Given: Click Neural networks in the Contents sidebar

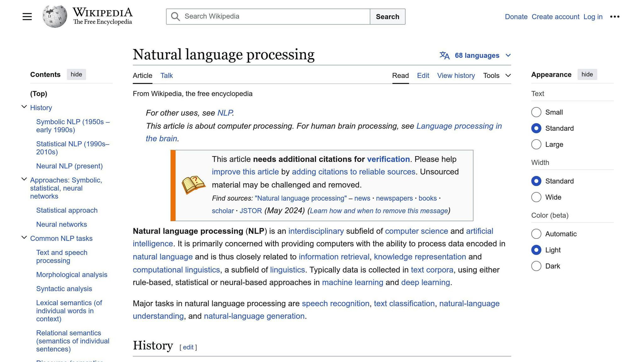Looking at the screenshot, I should coord(62,224).
